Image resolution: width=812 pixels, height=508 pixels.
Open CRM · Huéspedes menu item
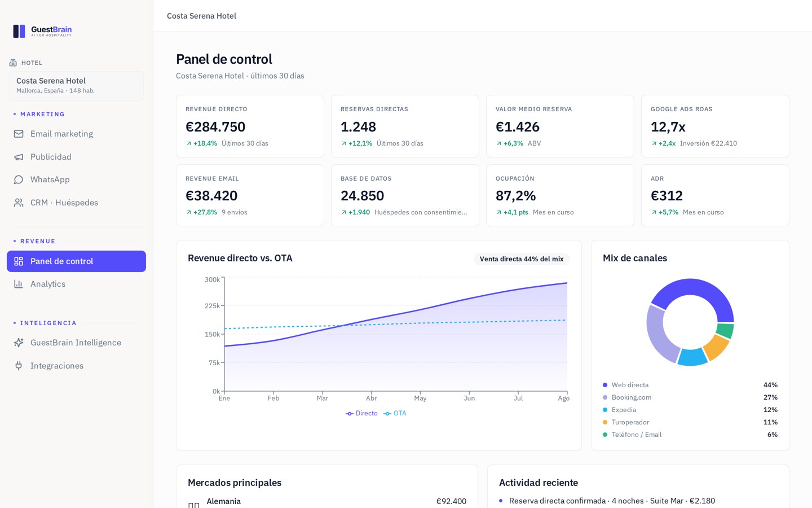[76, 203]
